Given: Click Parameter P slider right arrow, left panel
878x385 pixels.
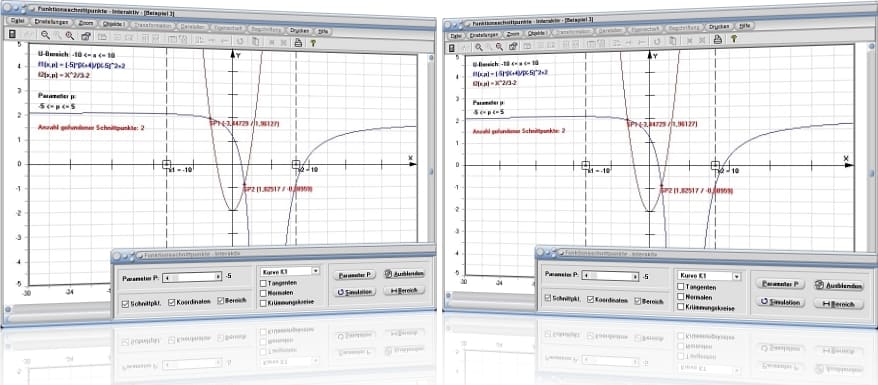Looking at the screenshot, I should pos(218,276).
